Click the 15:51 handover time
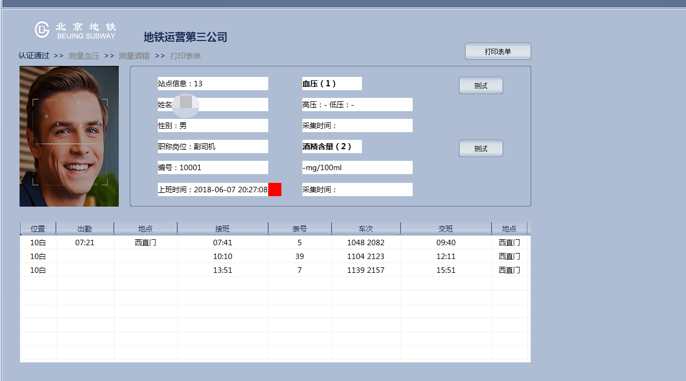This screenshot has width=686, height=381. tap(445, 270)
